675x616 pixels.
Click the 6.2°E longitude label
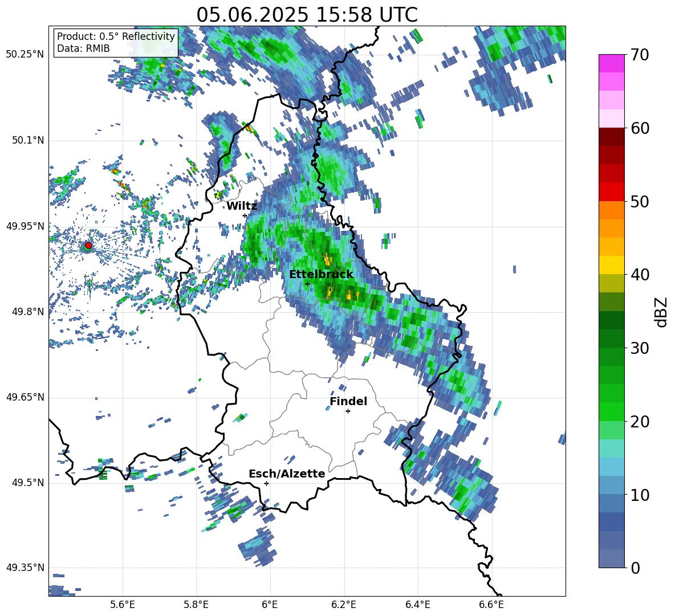point(344,605)
